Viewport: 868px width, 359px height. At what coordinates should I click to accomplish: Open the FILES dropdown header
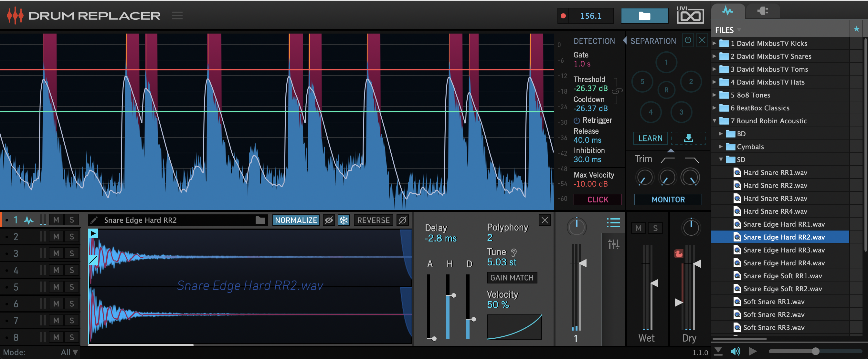click(728, 30)
